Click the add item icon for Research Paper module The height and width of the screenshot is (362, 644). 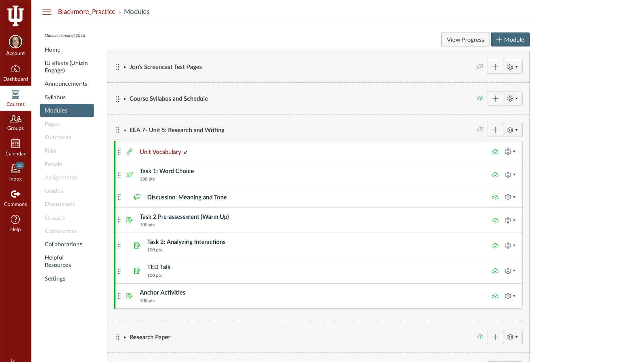[495, 337]
